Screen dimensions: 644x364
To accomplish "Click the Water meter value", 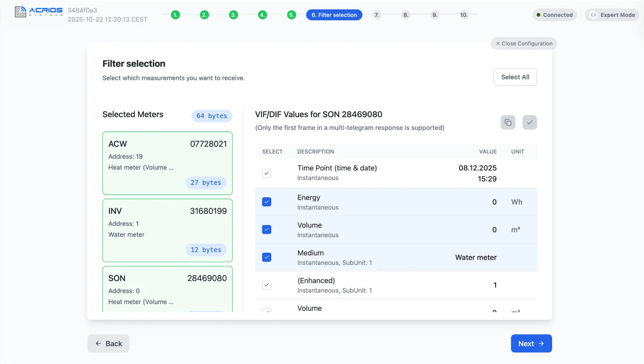I will coord(476,257).
